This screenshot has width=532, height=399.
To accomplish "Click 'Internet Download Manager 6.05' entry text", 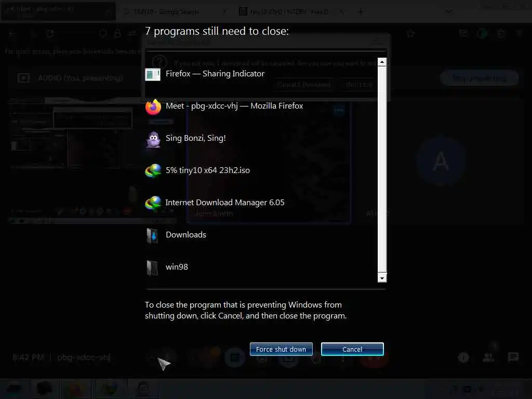I will pyautogui.click(x=225, y=203).
